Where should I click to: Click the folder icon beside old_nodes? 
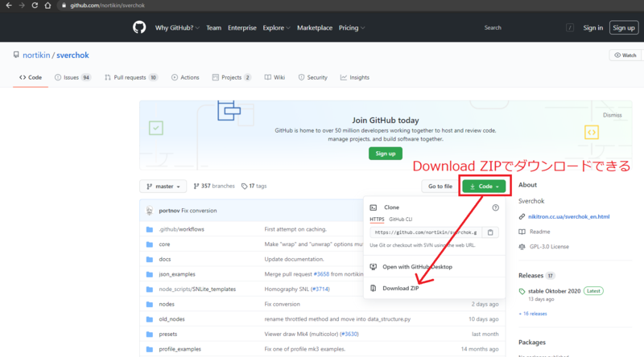click(150, 319)
